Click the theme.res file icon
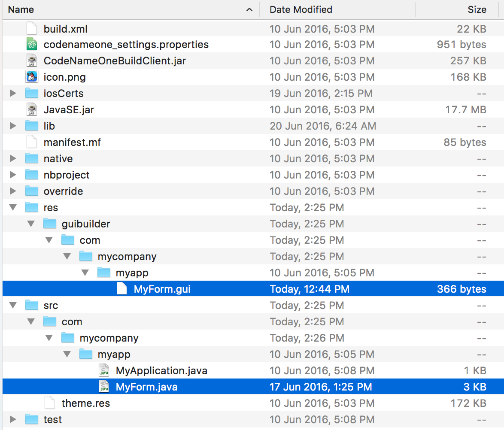 click(49, 403)
